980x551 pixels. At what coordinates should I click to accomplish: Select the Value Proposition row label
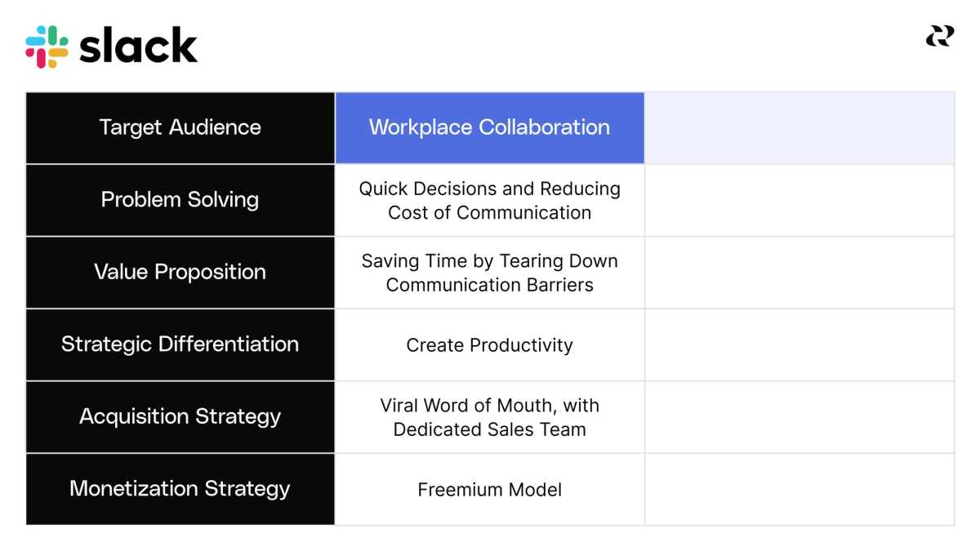tap(180, 273)
